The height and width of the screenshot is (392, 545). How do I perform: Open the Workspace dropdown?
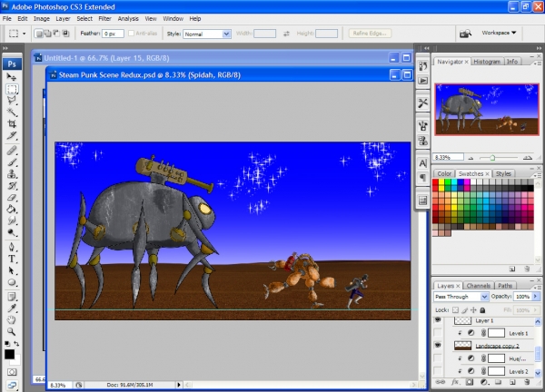499,33
